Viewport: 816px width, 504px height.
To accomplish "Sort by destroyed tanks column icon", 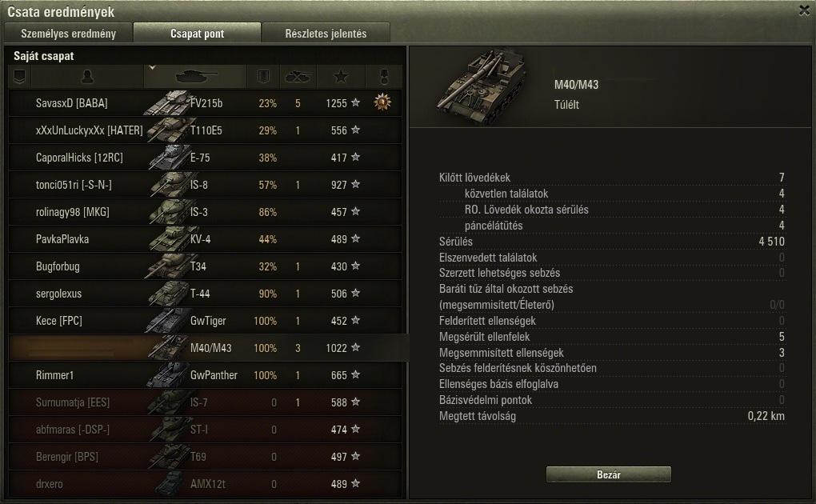I will point(298,77).
